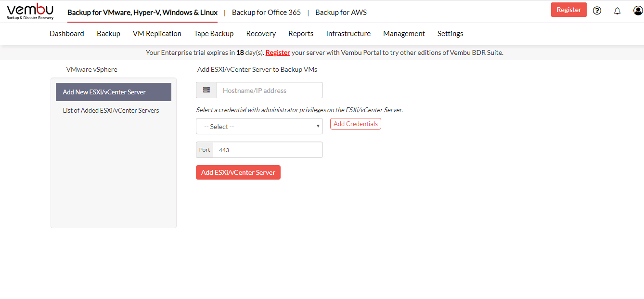
Task: Open the credential Select dropdown
Action: point(259,127)
